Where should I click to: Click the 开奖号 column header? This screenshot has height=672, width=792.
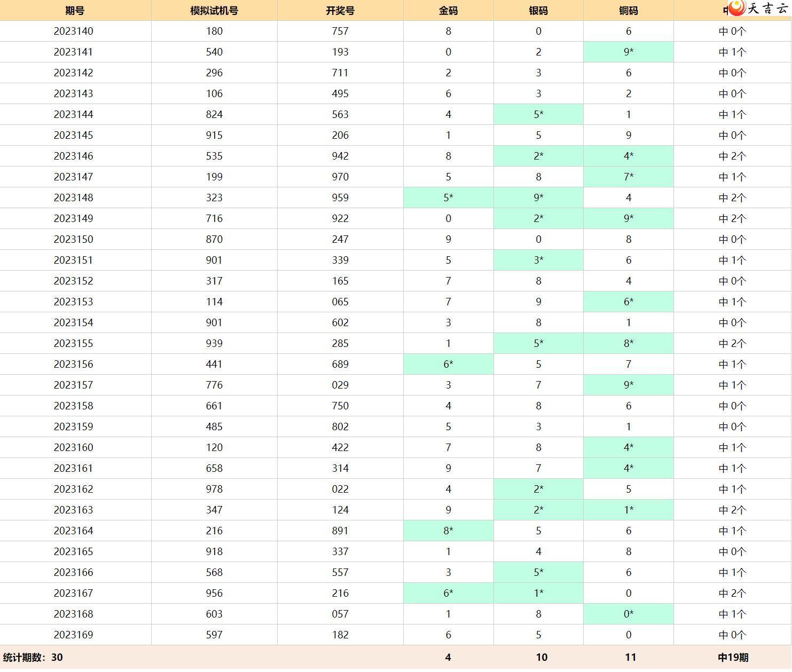340,11
